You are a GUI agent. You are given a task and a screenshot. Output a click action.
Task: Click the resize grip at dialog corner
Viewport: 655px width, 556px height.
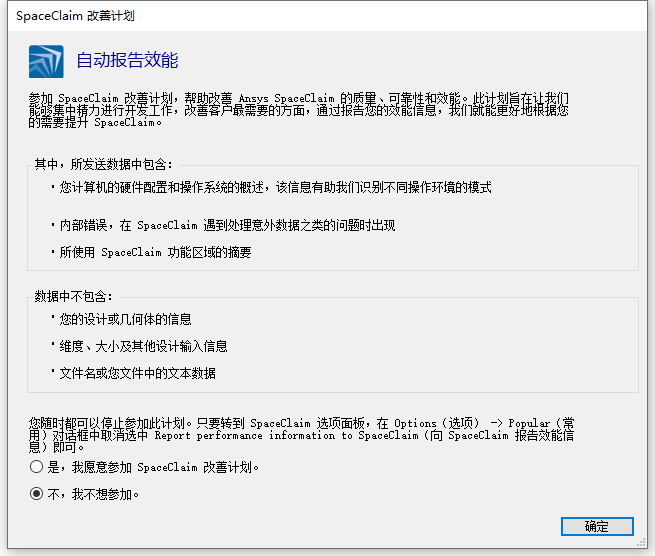click(x=641, y=543)
